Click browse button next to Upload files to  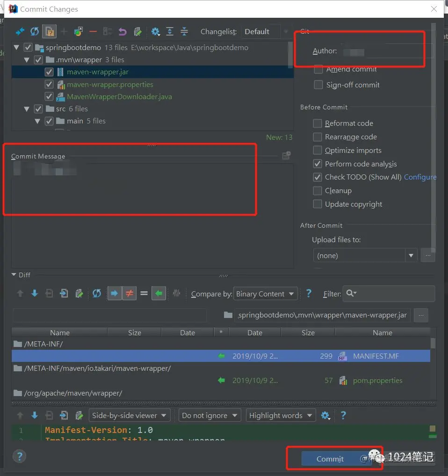[428, 255]
